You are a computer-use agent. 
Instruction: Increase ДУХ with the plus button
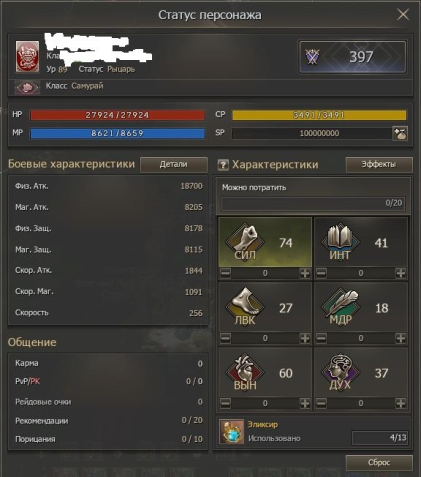[x=401, y=403]
